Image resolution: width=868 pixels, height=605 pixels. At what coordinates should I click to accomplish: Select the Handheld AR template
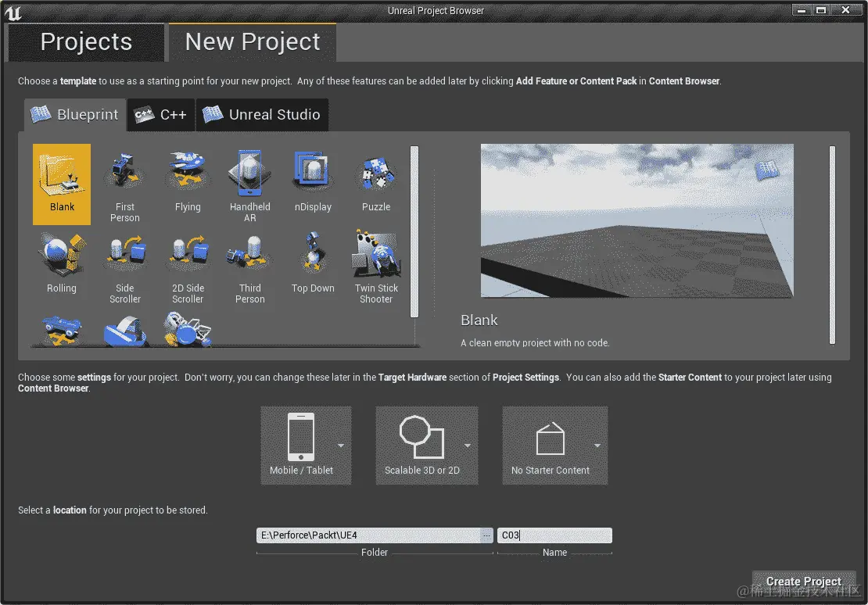pos(249,184)
